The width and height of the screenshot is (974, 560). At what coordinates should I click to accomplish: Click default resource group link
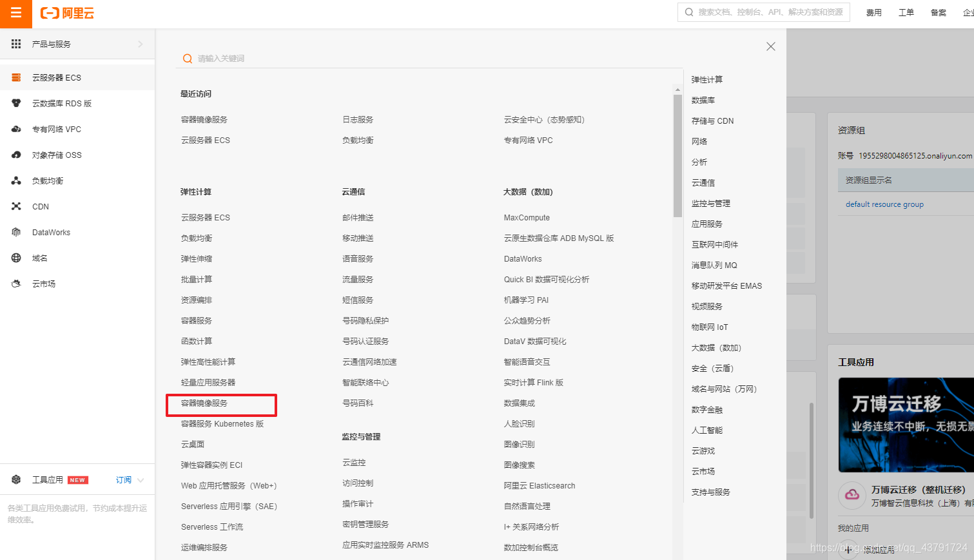pos(884,204)
